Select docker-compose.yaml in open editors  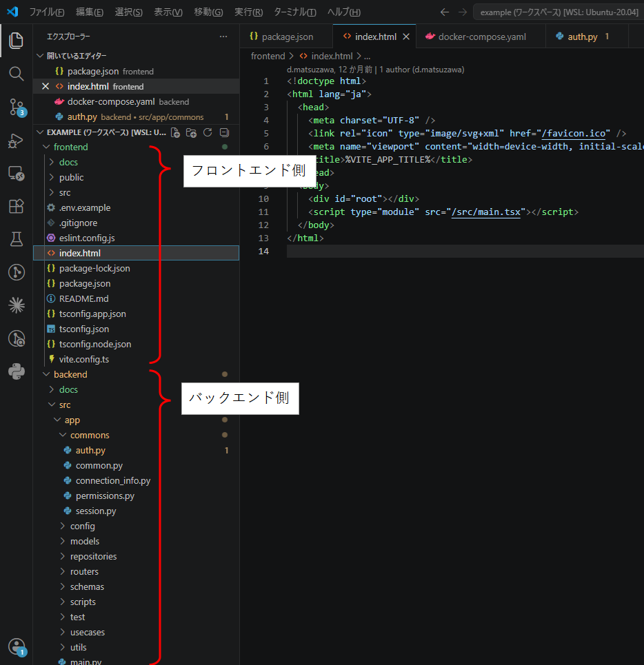(136, 102)
